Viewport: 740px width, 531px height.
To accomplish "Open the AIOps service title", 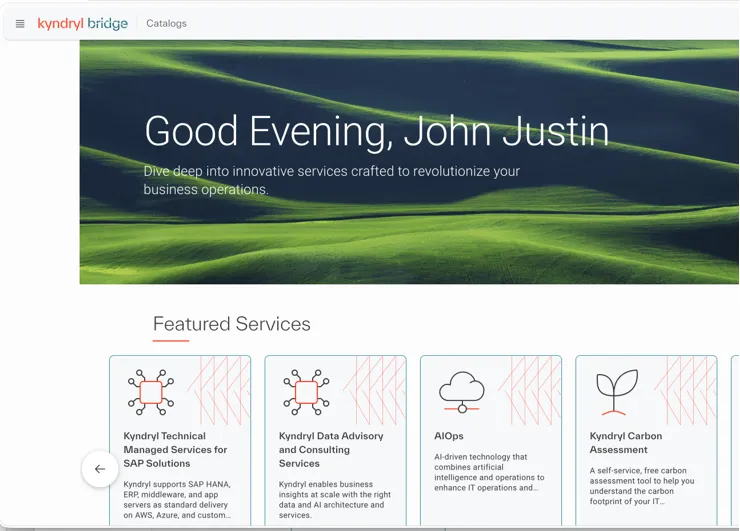I will pyautogui.click(x=449, y=436).
